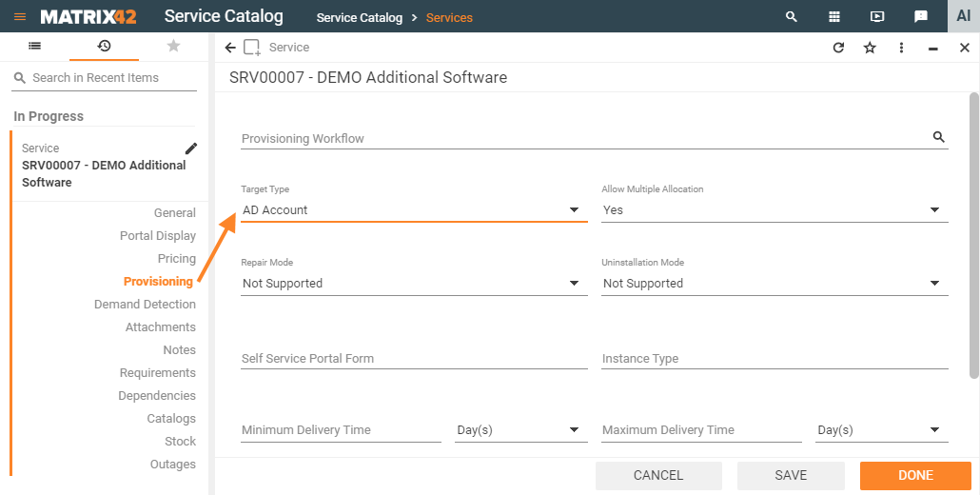This screenshot has width=980, height=495.
Task: Open the hamburger navigation menu
Action: click(19, 16)
